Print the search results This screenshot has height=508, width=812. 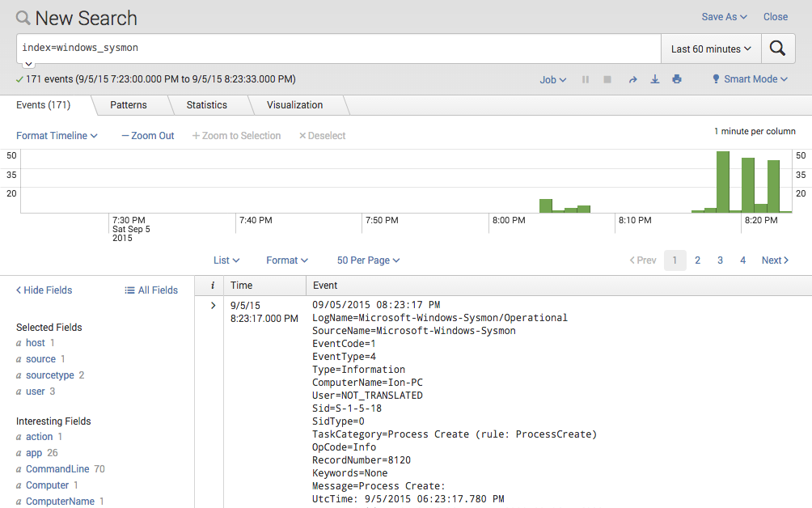tap(676, 79)
